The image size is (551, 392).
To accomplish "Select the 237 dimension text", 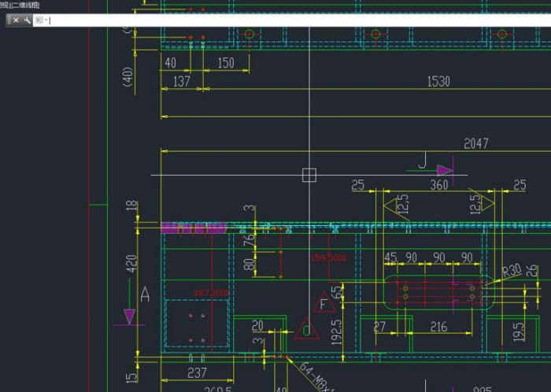I will coord(198,372).
